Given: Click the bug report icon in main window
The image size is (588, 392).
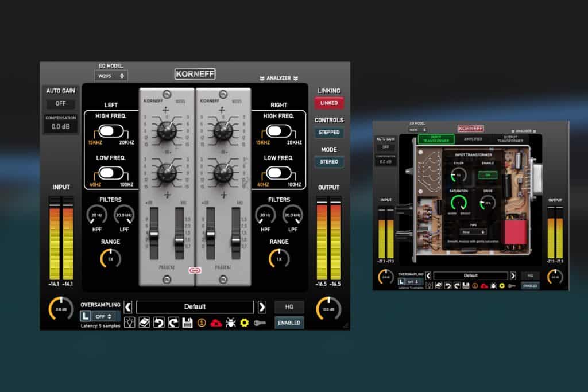Looking at the screenshot, I should tap(231, 323).
